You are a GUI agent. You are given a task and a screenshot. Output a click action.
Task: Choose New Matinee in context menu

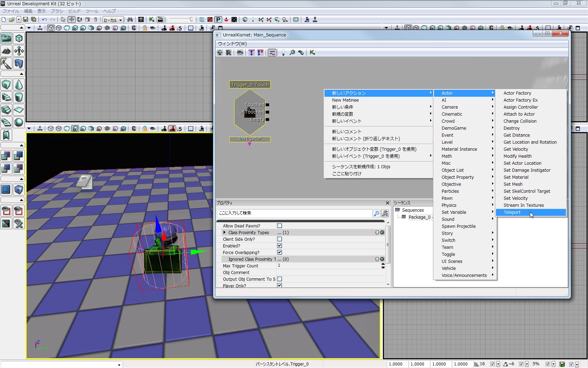pos(345,100)
